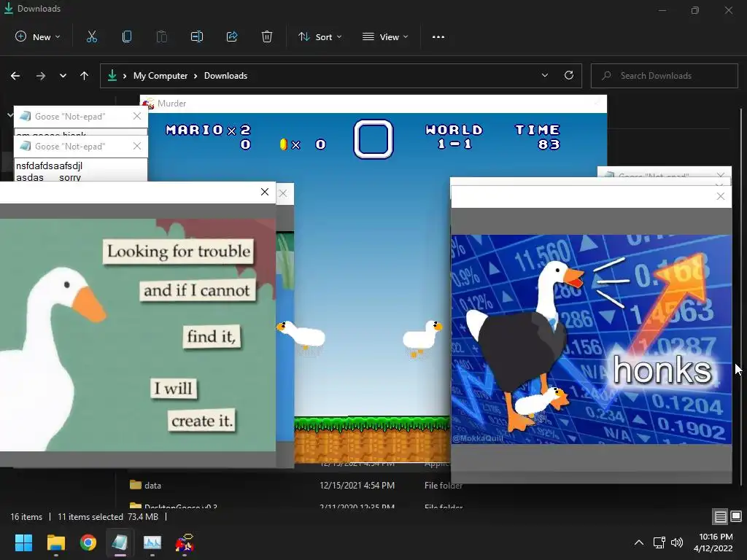
Task: Click the Share icon in toolbar
Action: coord(232,36)
